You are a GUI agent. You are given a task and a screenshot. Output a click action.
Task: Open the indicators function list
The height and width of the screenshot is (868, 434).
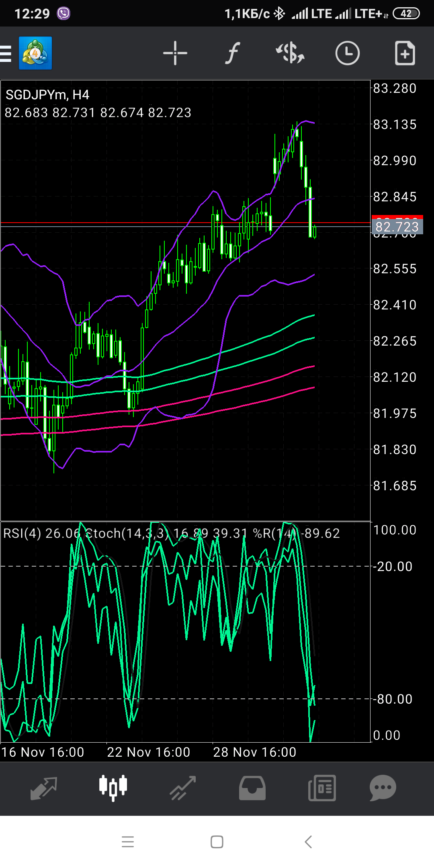pyautogui.click(x=232, y=53)
